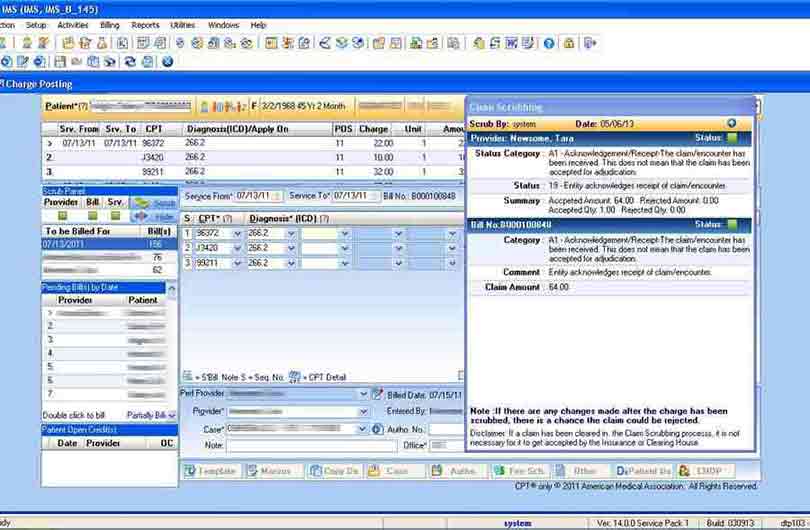Click the Note input field
The height and width of the screenshot is (530, 810).
click(311, 445)
